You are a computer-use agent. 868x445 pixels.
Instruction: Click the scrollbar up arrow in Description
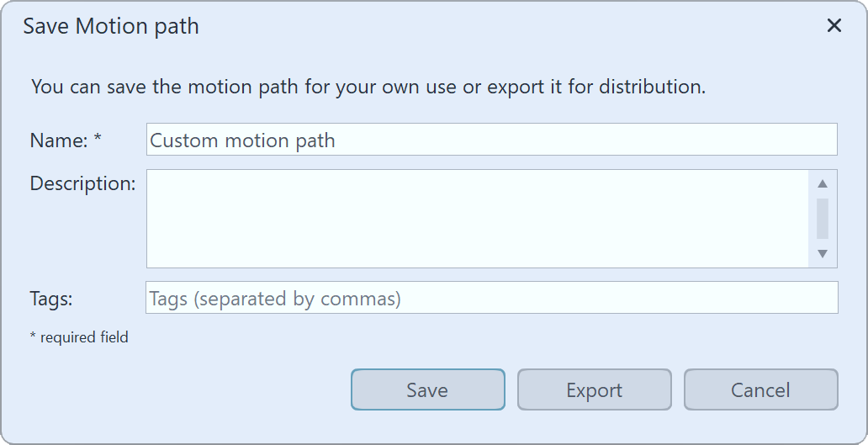click(823, 183)
